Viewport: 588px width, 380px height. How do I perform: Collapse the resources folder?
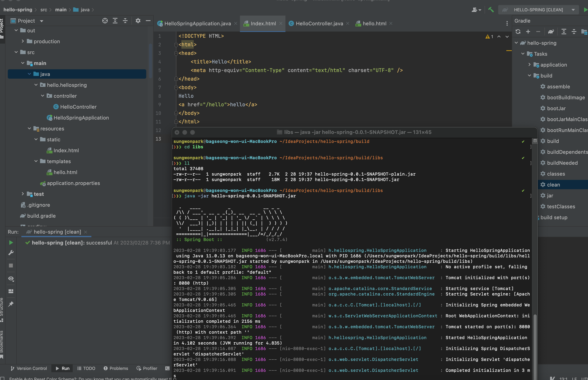tap(29, 128)
